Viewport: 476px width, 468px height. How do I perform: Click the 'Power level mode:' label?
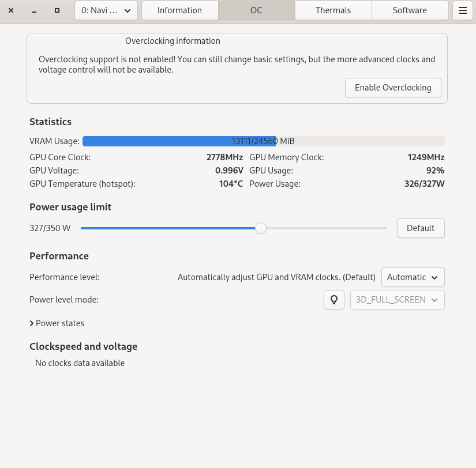tap(64, 300)
